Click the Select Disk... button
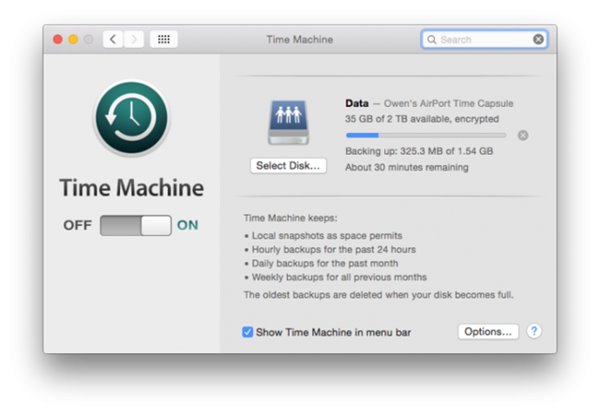Image resolution: width=600 pixels, height=415 pixels. coord(288,166)
